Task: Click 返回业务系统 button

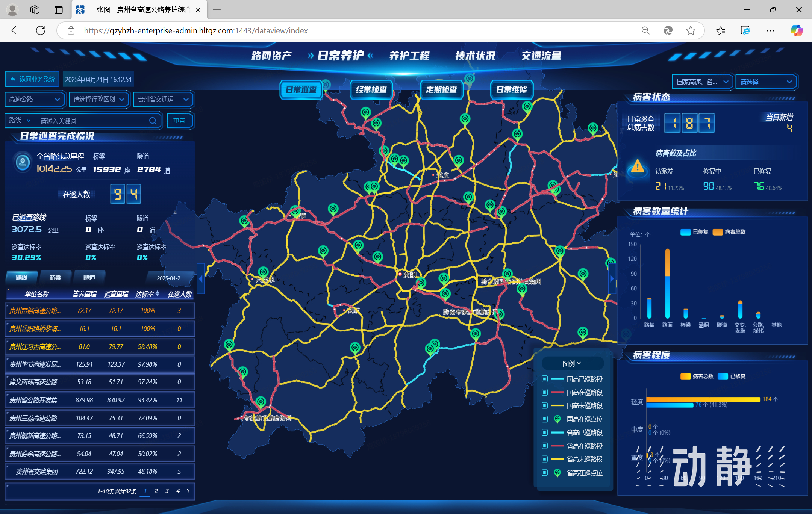Action: (x=33, y=79)
